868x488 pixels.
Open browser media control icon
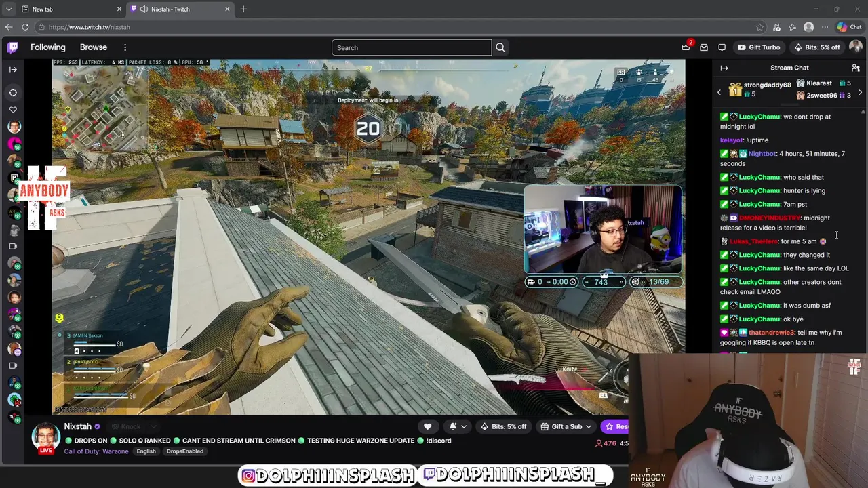coord(776,27)
